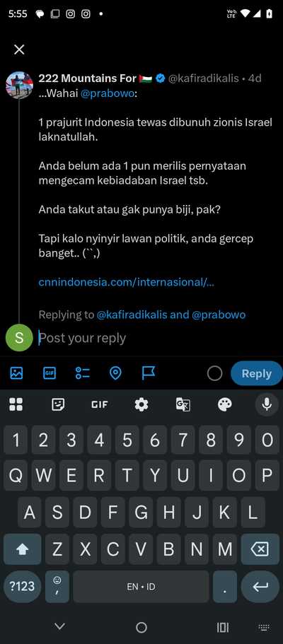Open the cnnindonesia.com link

(126, 282)
